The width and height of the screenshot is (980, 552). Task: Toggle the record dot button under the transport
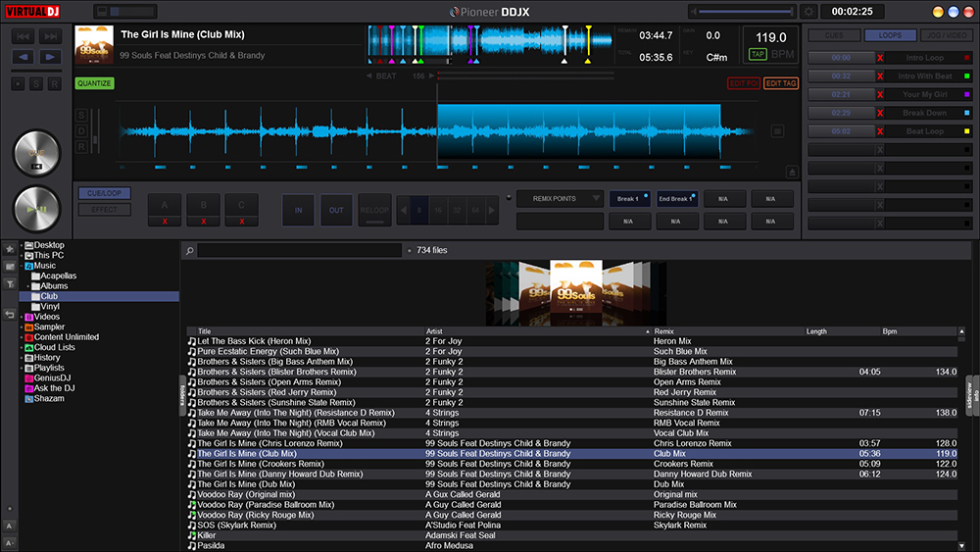[x=18, y=83]
